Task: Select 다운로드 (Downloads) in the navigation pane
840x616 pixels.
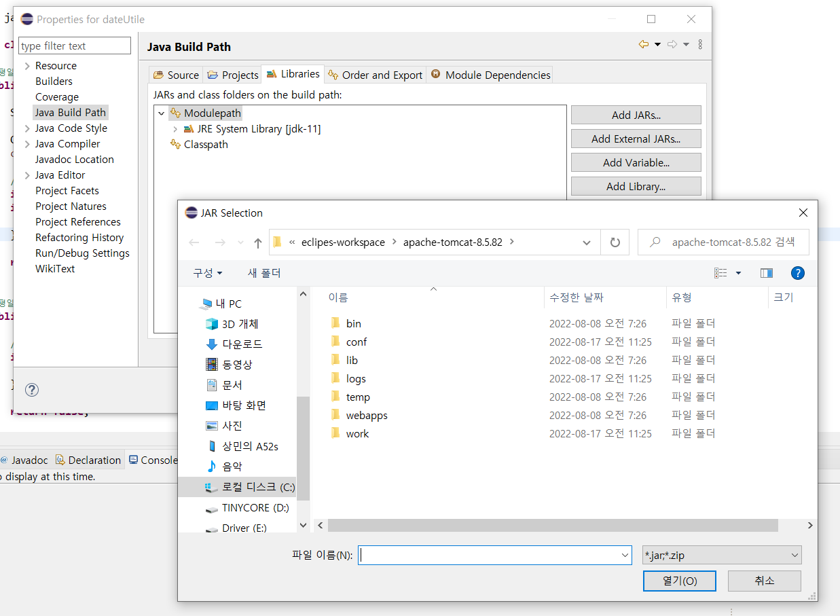Action: point(242,344)
